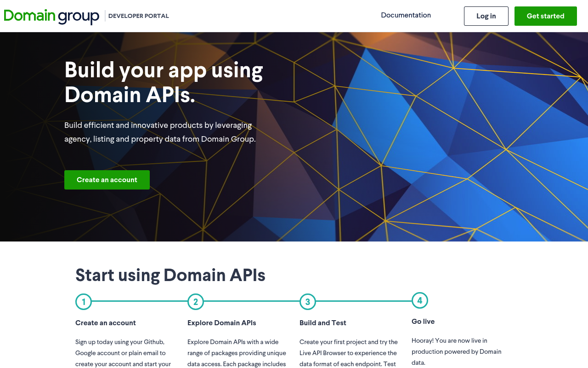
Task: Open the Documentation menu item
Action: (x=406, y=15)
